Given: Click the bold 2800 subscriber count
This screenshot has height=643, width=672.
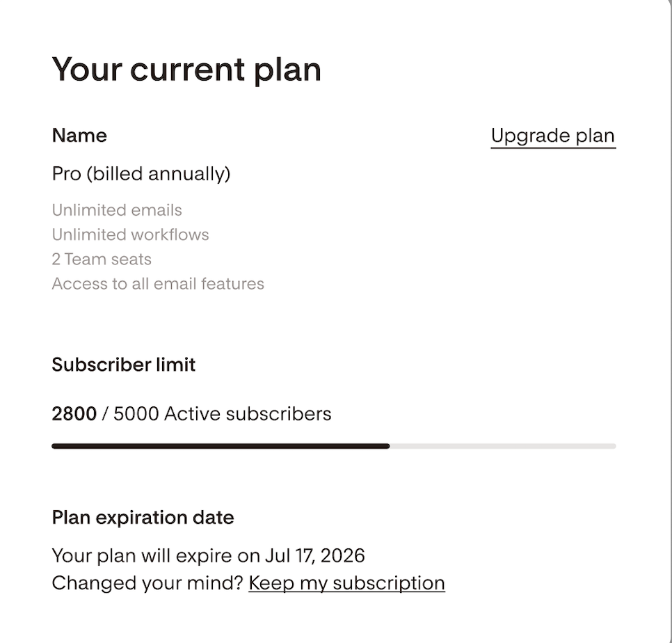Looking at the screenshot, I should click(74, 414).
